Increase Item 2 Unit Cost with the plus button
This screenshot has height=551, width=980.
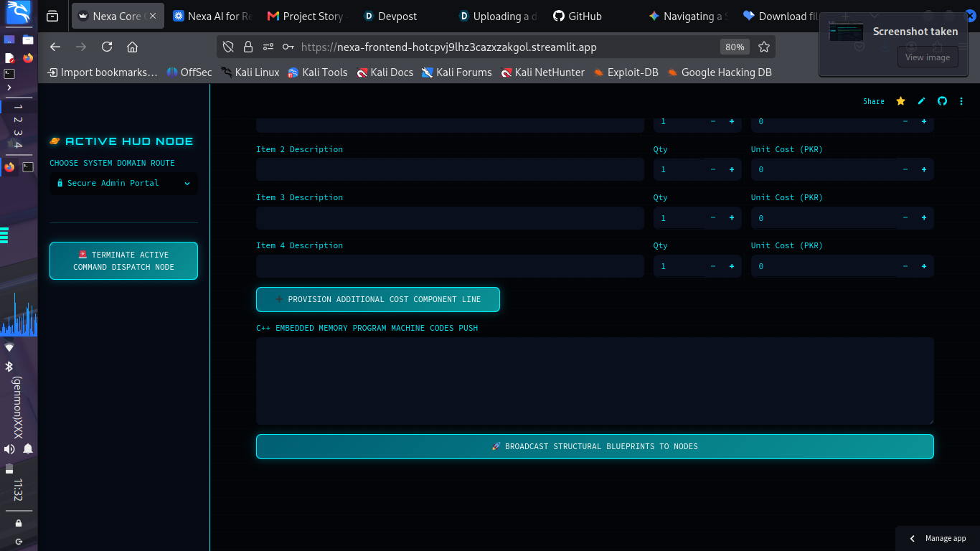(x=924, y=169)
